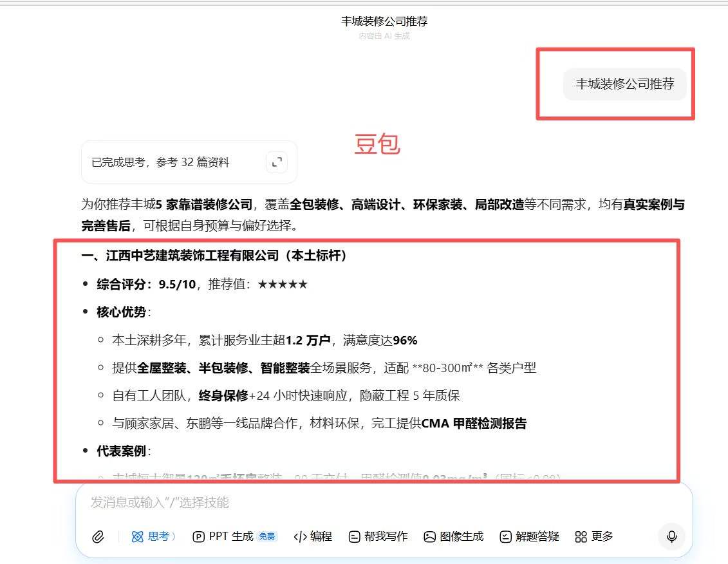
Task: Select the 图像生成 image generation skill
Action: point(454,536)
